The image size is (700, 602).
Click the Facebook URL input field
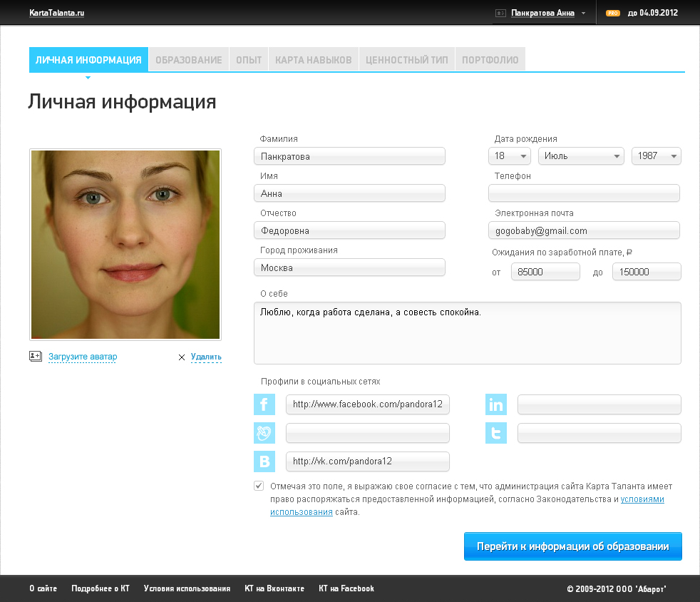(x=367, y=404)
